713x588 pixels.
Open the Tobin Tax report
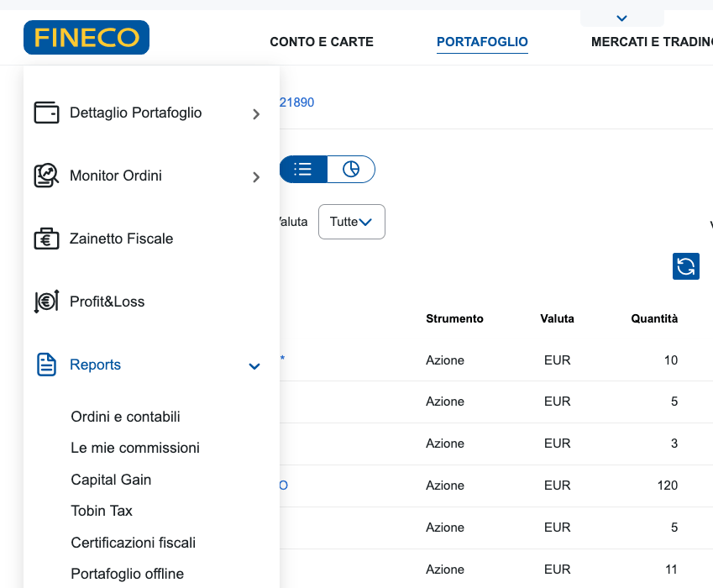(102, 511)
